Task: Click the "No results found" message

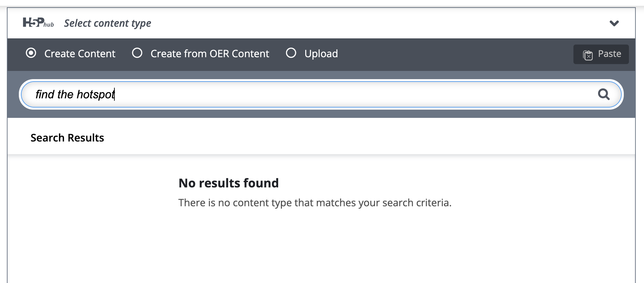Action: (228, 183)
